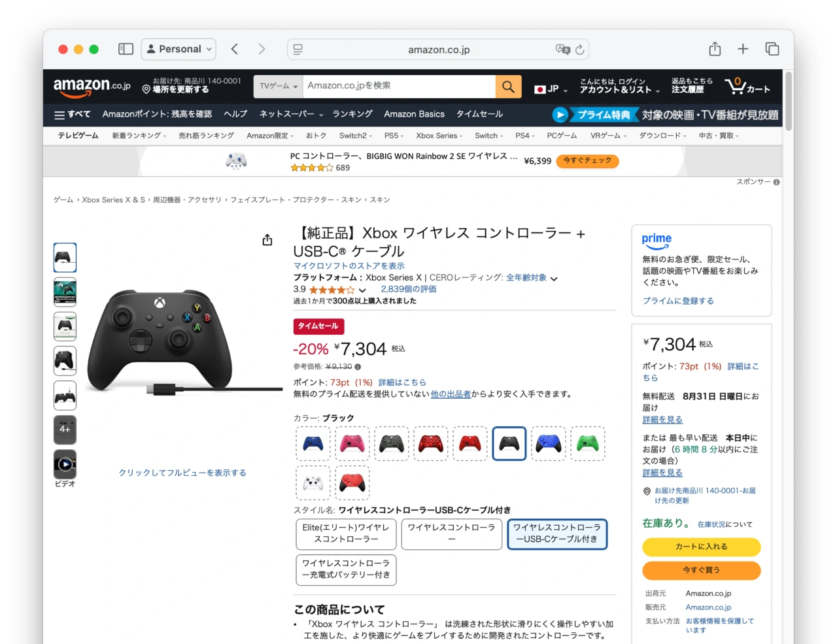837x644 pixels.
Task: Click タイムセール in the navigation bar
Action: click(479, 114)
